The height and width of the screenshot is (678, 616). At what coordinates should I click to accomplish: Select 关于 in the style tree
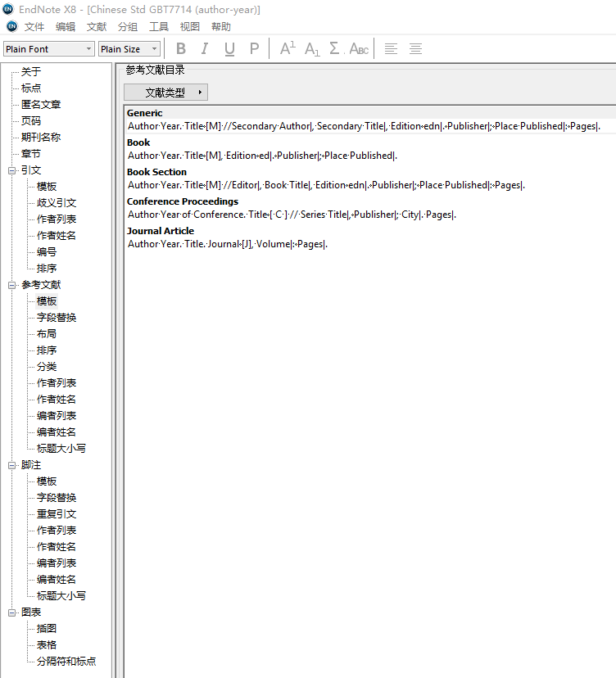pyautogui.click(x=31, y=72)
